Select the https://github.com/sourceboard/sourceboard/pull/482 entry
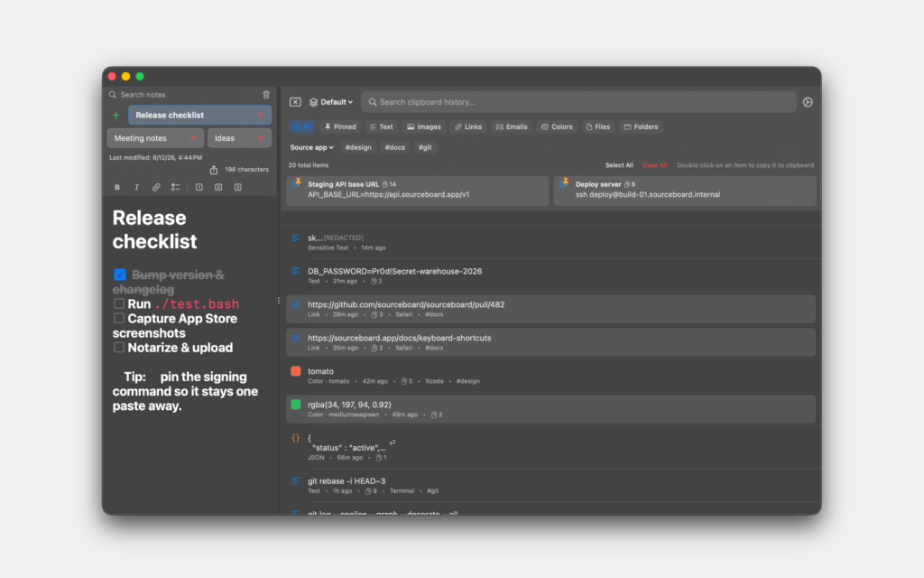The width and height of the screenshot is (924, 578). [x=551, y=309]
